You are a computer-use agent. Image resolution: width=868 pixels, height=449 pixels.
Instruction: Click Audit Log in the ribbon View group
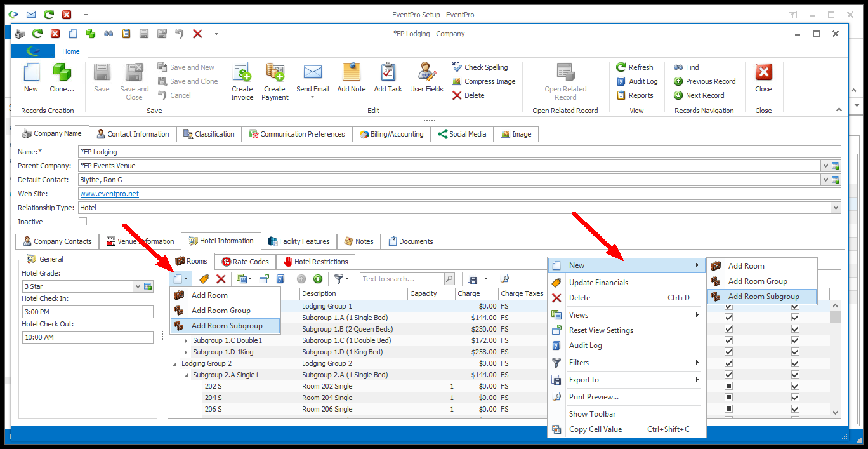click(x=638, y=81)
